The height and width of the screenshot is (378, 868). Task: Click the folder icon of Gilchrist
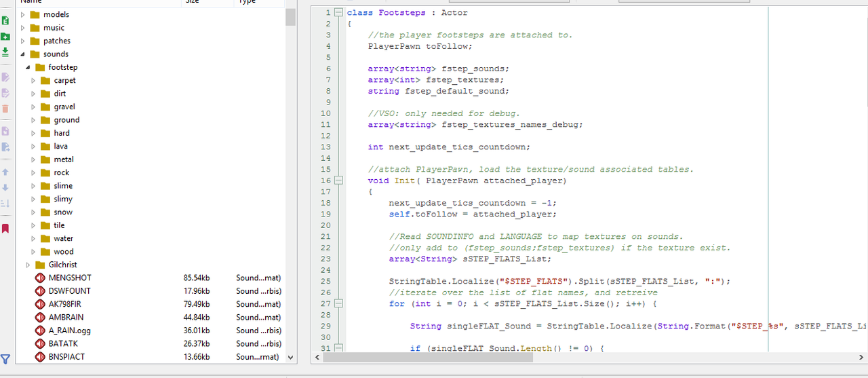40,265
